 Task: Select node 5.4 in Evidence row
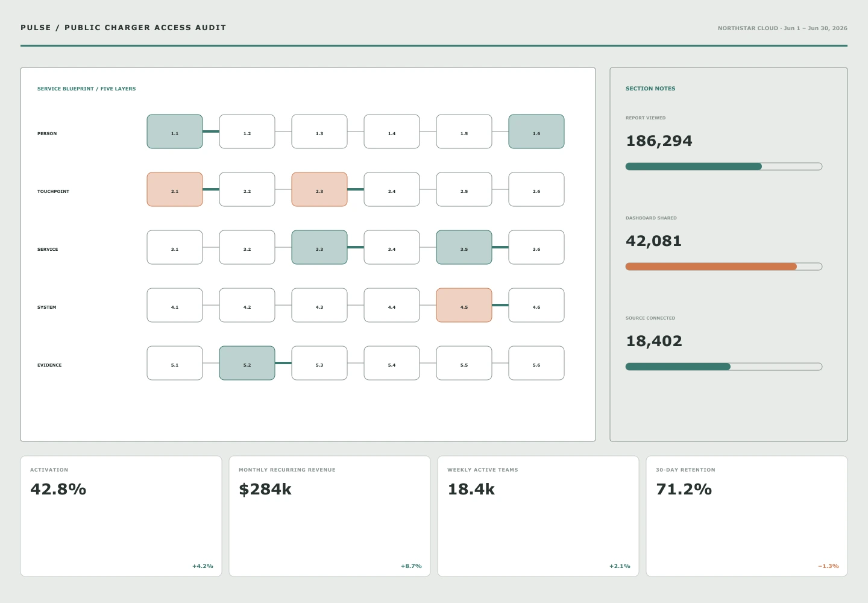(x=392, y=363)
